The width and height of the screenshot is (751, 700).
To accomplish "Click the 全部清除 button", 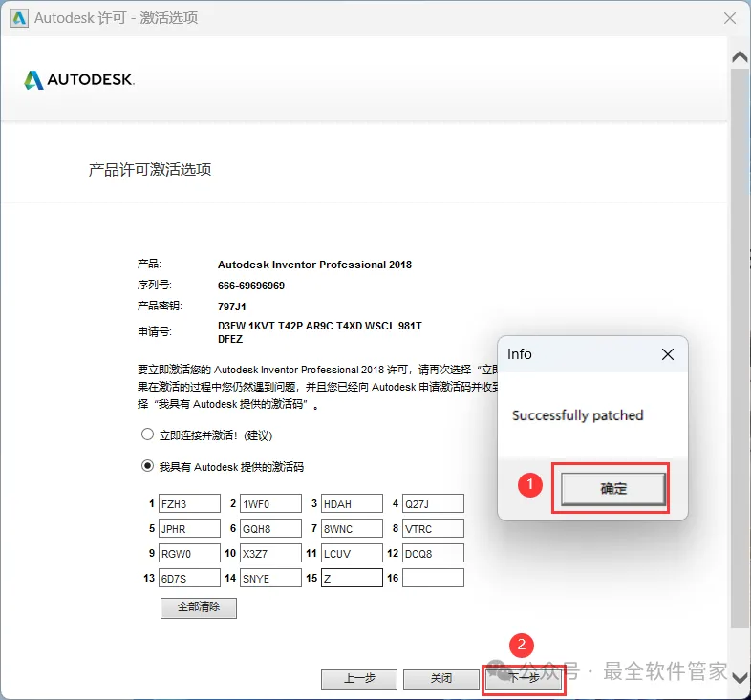I will (199, 607).
